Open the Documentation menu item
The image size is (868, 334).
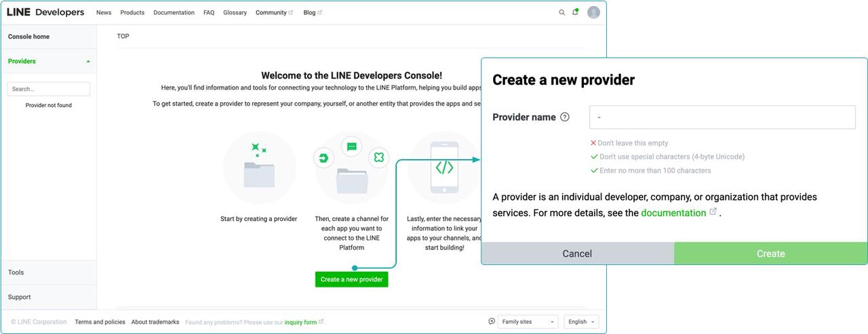pos(174,12)
